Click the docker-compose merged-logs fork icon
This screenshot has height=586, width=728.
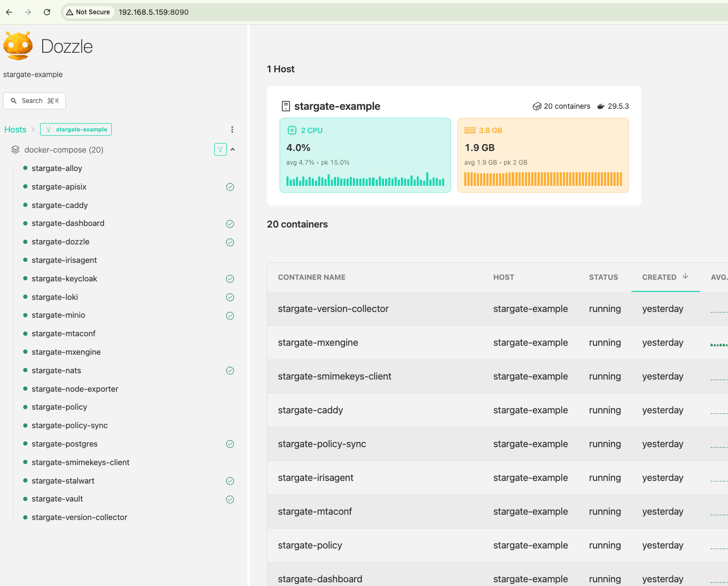(x=221, y=149)
